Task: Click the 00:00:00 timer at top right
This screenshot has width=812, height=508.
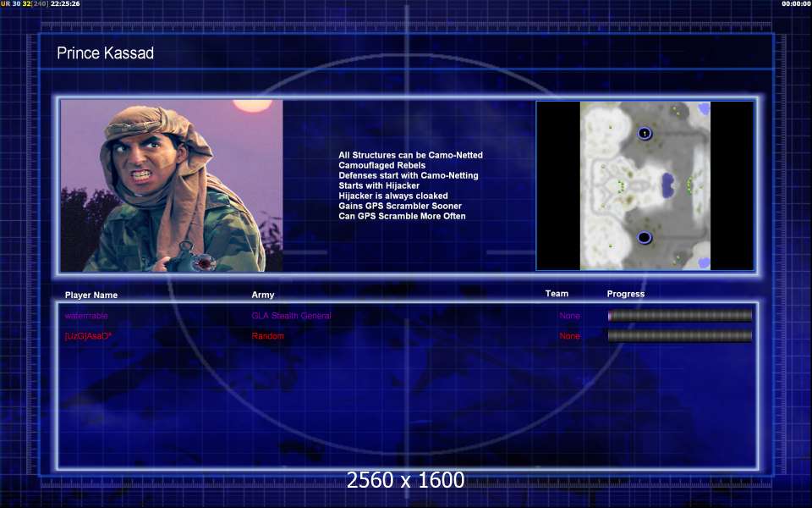Action: click(797, 3)
